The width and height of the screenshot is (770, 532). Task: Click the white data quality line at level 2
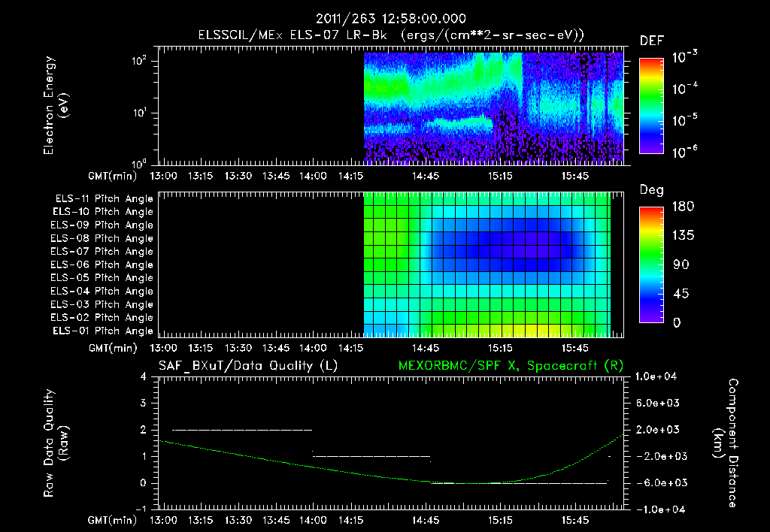[x=242, y=430]
